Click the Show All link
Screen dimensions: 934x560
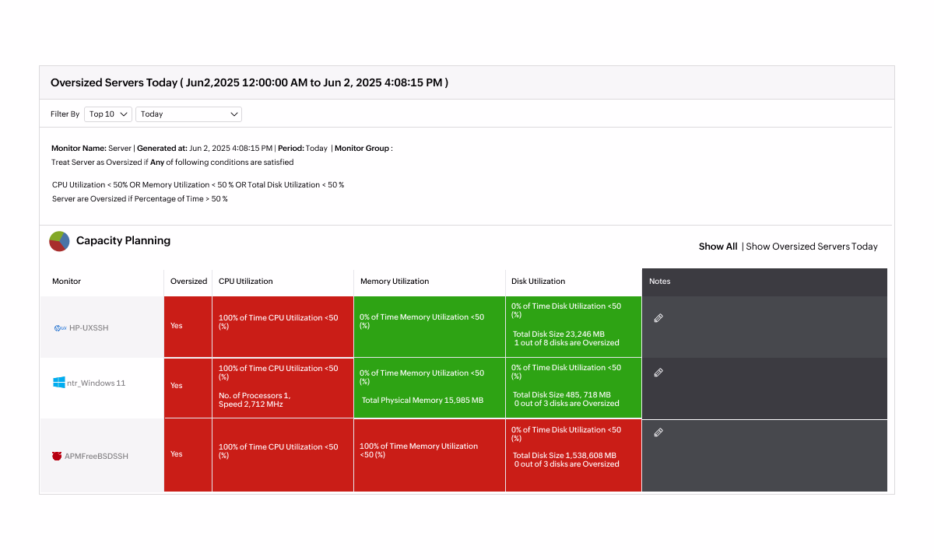pos(718,247)
